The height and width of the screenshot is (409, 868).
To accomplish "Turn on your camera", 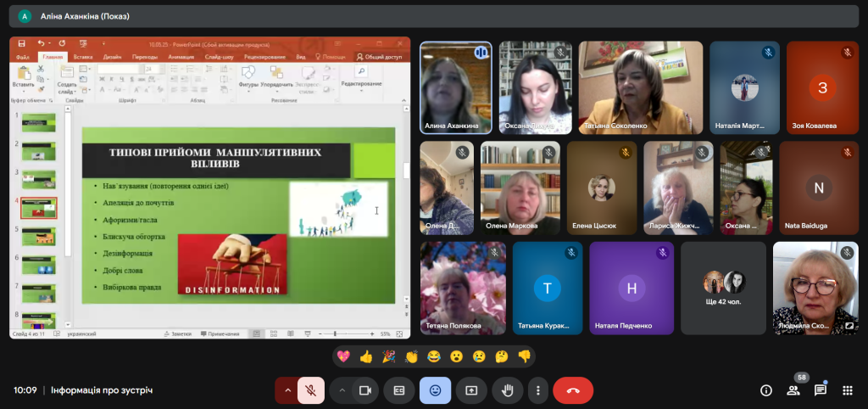I will pos(364,390).
